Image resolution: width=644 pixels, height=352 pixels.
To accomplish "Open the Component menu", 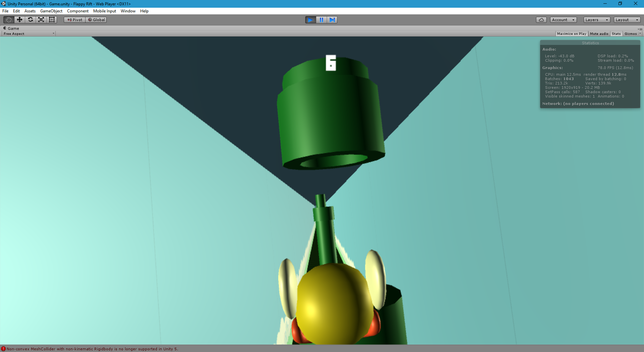I will click(78, 11).
